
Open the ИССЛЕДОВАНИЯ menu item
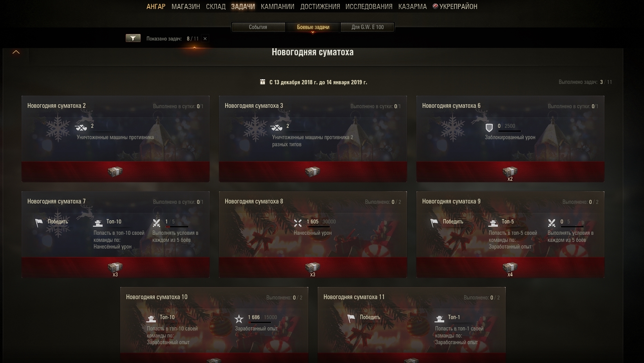369,7
